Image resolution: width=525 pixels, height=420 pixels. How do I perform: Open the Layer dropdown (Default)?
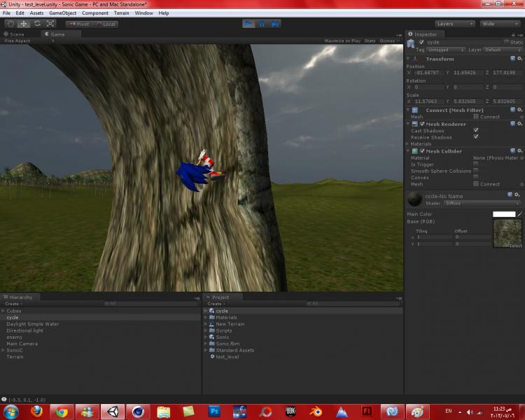[502, 50]
